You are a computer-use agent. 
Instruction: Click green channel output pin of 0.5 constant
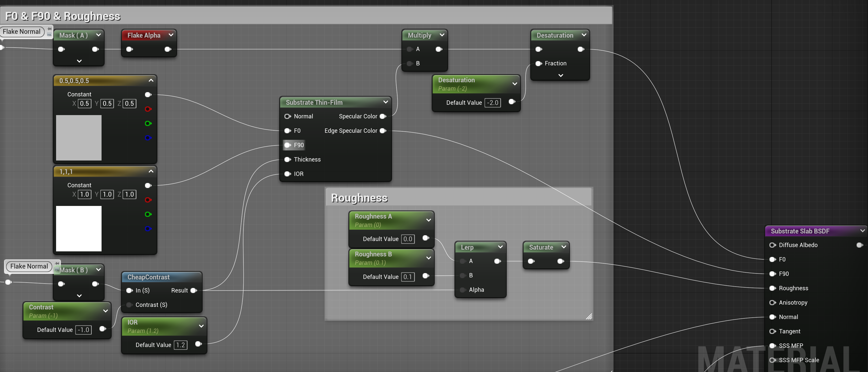point(148,123)
